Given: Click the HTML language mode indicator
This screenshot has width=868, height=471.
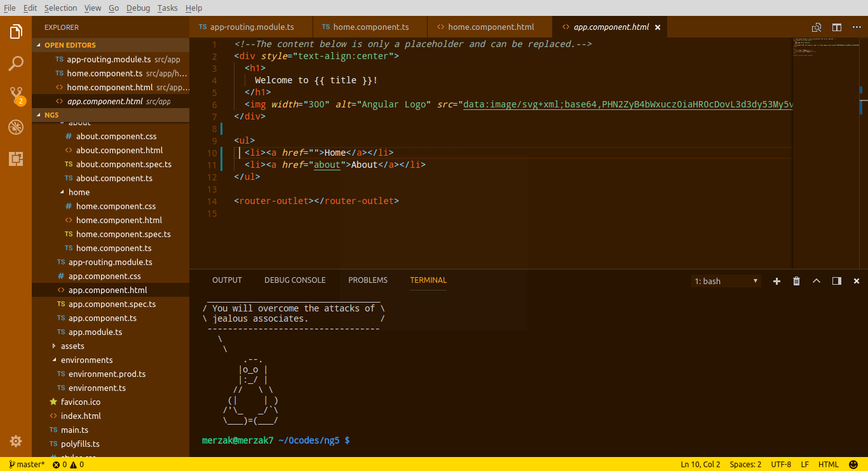Looking at the screenshot, I should click(x=829, y=465).
